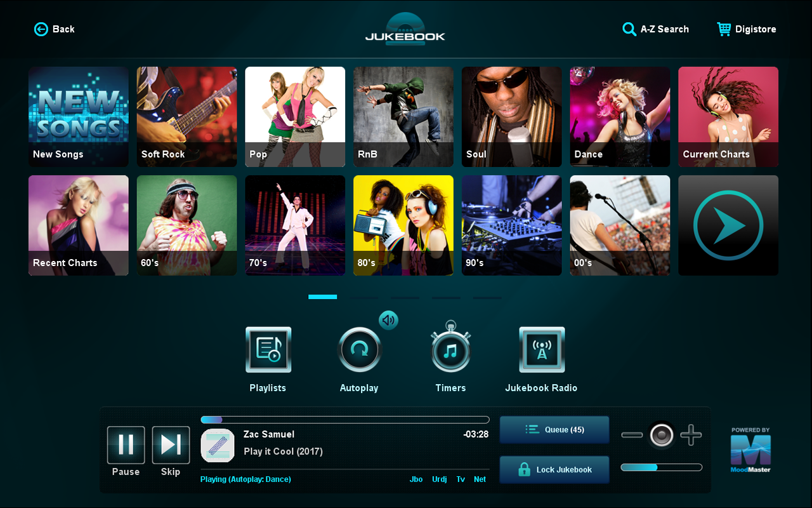Browse the 60's music tile

click(x=187, y=225)
